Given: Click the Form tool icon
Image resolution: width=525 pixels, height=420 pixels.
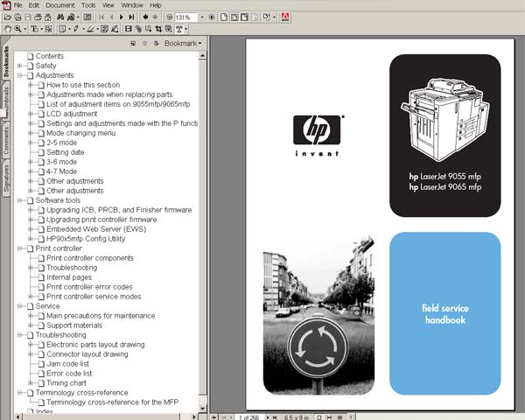Looking at the screenshot, I should tap(168, 29).
